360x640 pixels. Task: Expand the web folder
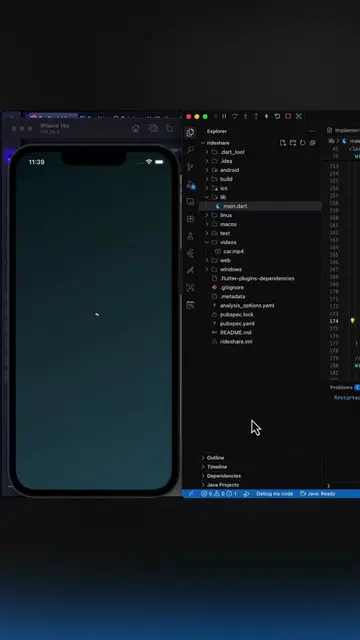[x=207, y=260]
